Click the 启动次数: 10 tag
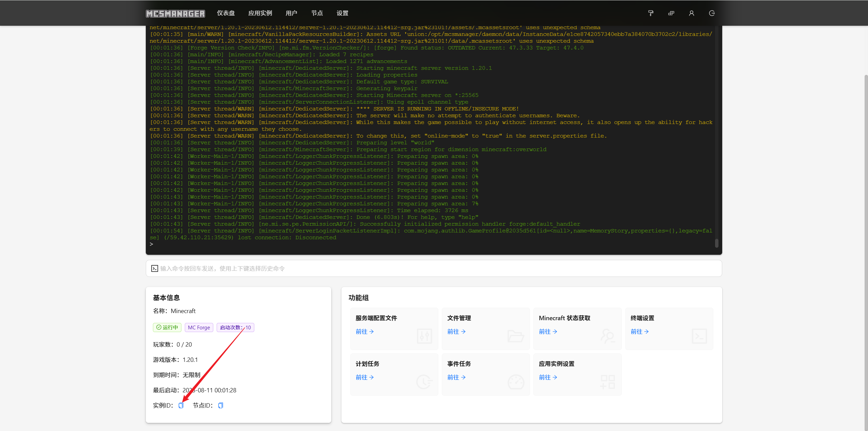 click(x=235, y=327)
